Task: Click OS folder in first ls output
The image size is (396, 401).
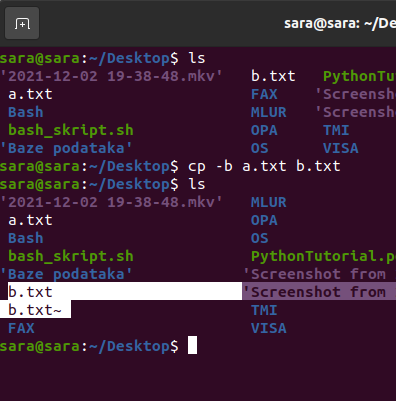Action: (260, 148)
